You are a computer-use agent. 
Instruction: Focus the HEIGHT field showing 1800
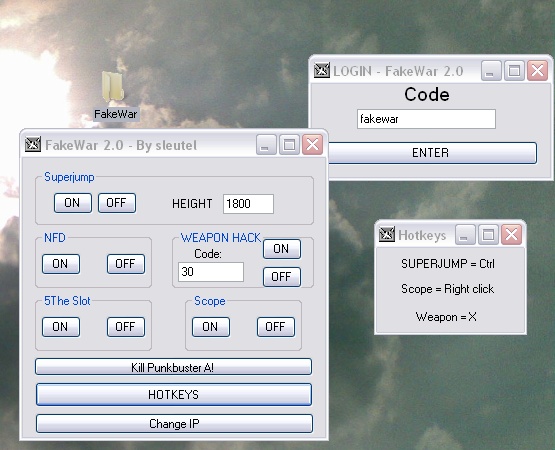point(248,204)
